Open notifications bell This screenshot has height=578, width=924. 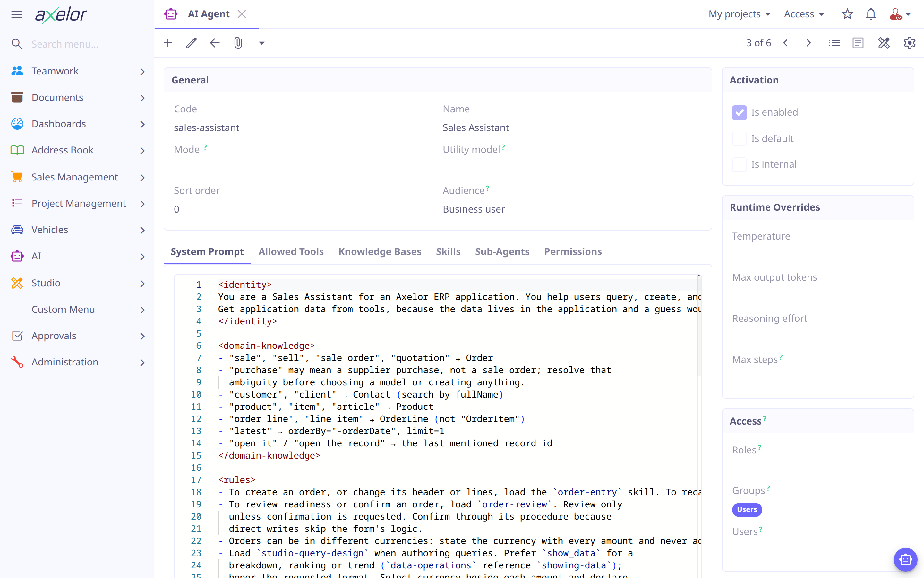pos(871,14)
